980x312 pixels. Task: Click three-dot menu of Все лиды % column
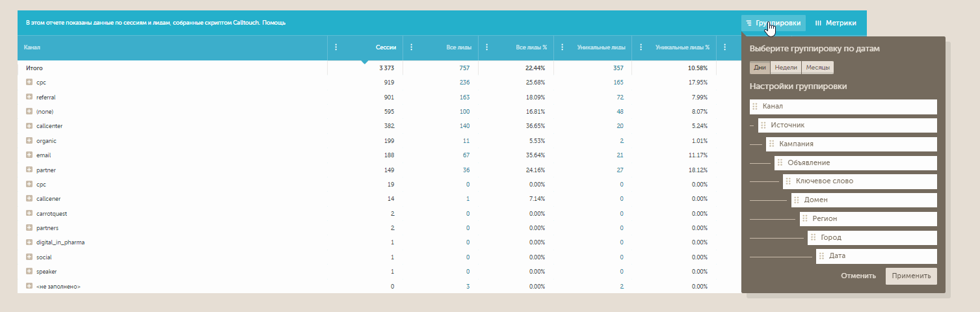[x=487, y=47]
